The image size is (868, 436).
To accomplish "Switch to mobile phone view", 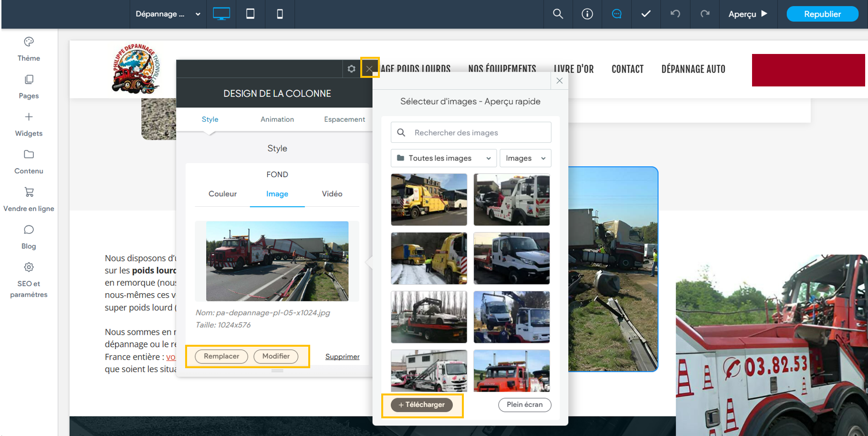I will (x=280, y=14).
